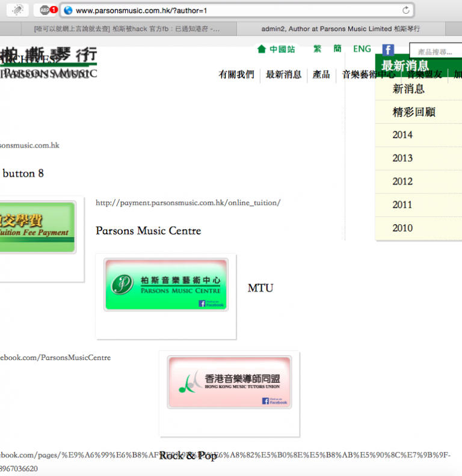Click the online tuition payment URL link
The height and width of the screenshot is (476, 462).
click(188, 203)
